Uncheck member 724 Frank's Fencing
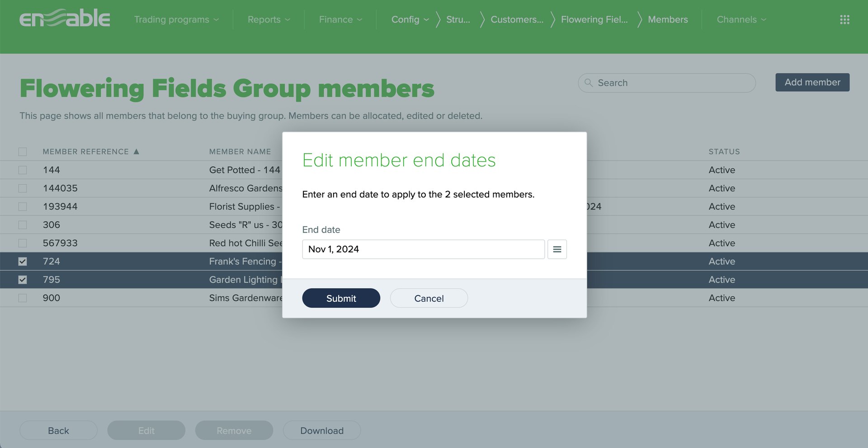Screen dimensions: 868x448 (23, 261)
